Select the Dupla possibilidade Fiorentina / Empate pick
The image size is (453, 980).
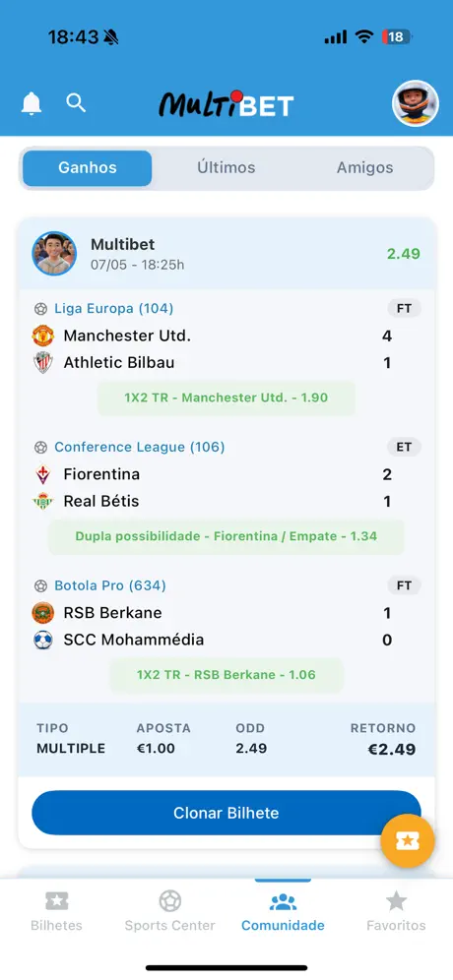[x=226, y=536]
